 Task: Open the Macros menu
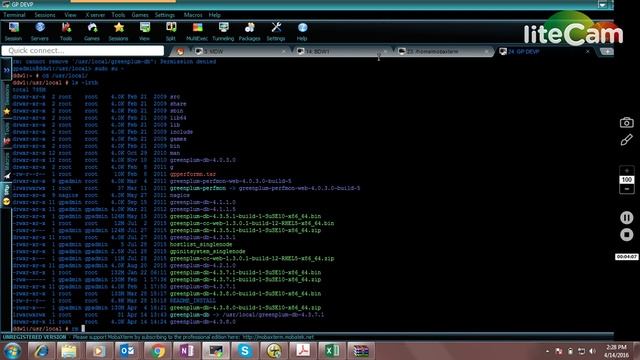point(193,15)
